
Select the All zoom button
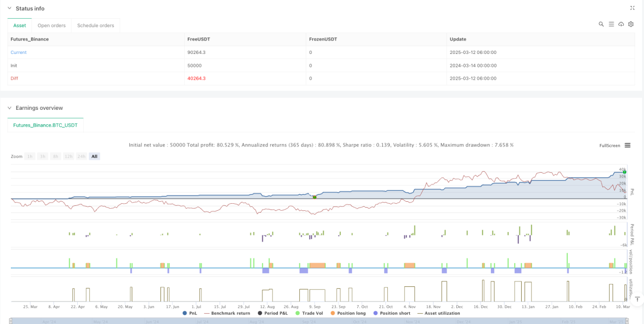point(94,156)
